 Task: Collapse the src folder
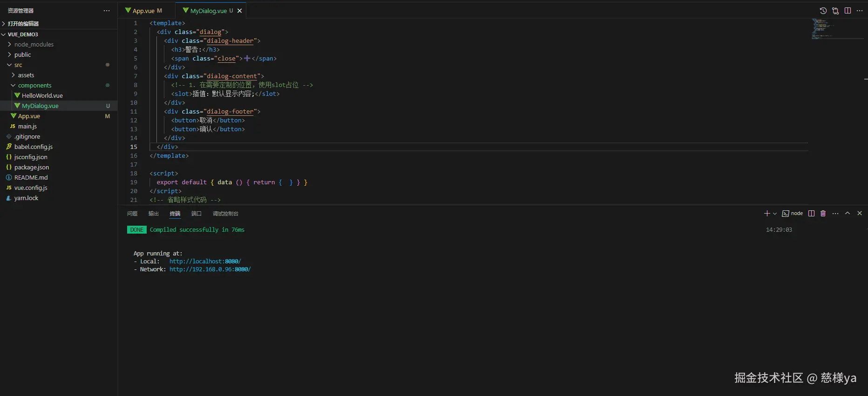click(x=59, y=65)
